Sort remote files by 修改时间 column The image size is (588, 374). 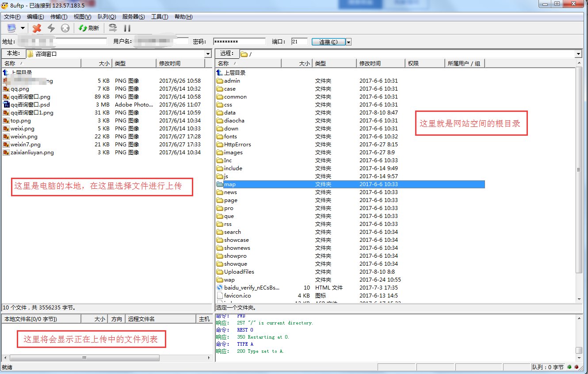380,64
